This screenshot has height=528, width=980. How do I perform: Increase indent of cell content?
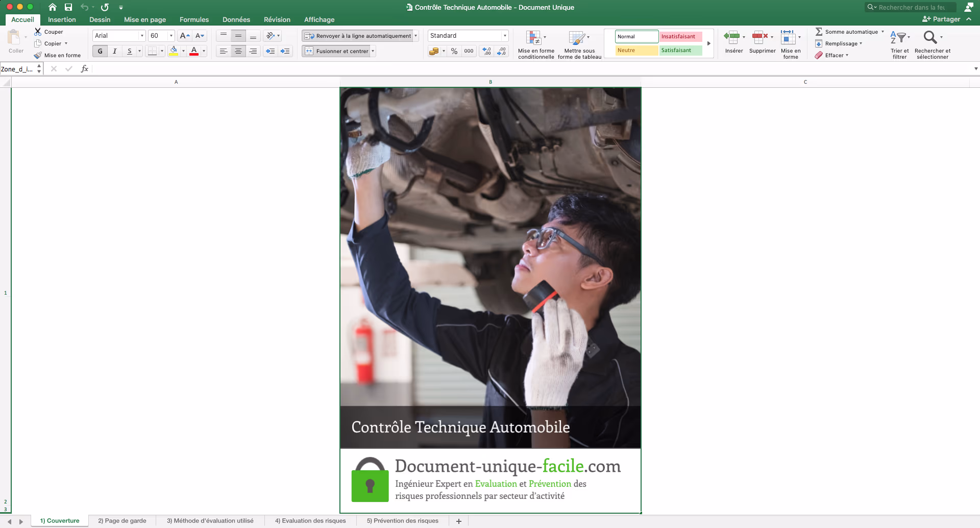pos(285,51)
